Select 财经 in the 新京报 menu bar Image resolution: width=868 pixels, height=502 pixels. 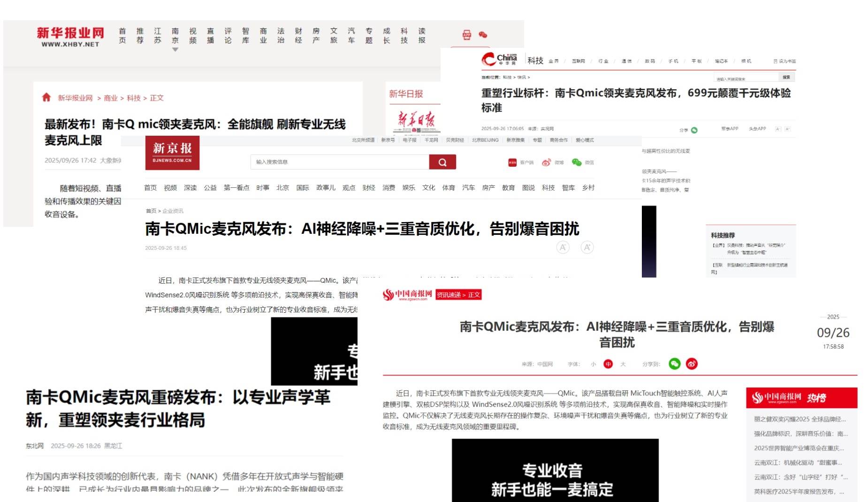[369, 188]
